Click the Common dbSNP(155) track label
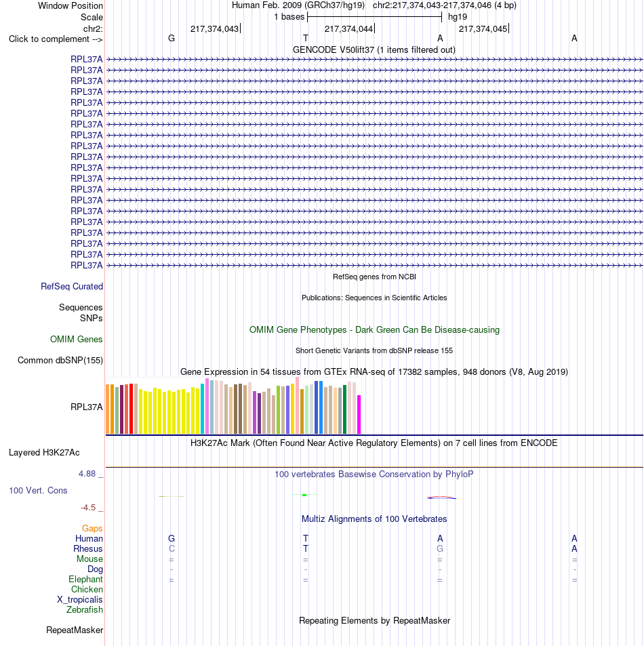Screen dimensions: 644x646 click(60, 361)
